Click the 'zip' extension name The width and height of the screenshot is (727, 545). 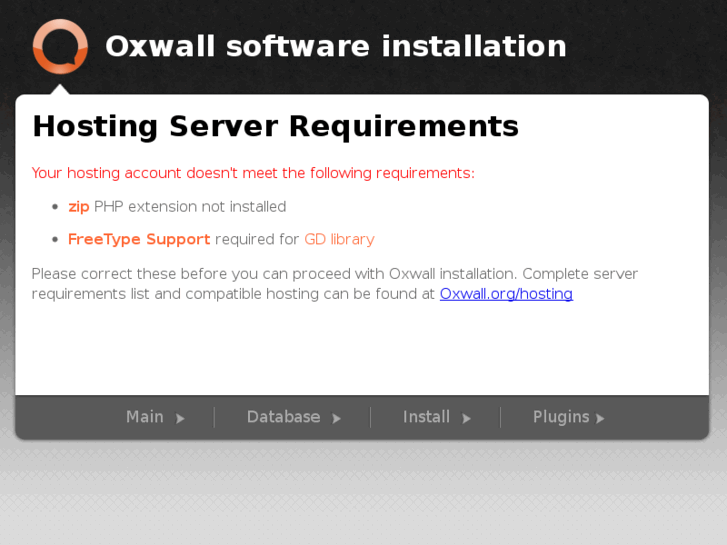coord(79,207)
